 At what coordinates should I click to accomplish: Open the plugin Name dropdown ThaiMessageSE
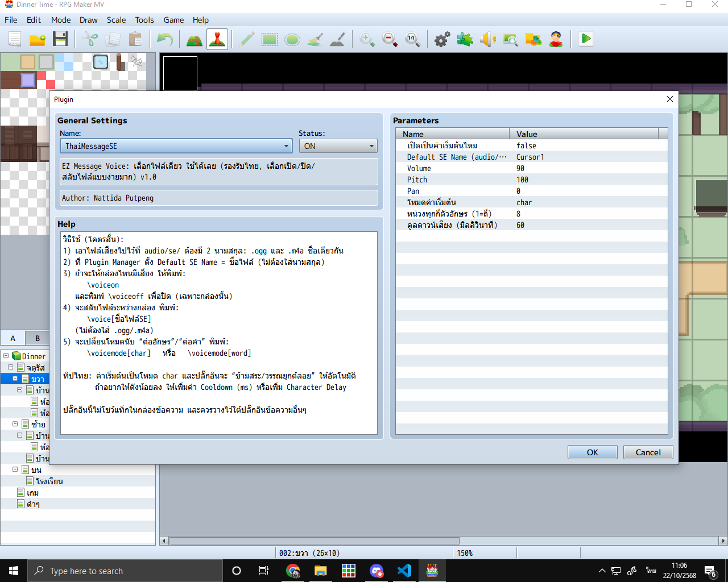pyautogui.click(x=176, y=146)
